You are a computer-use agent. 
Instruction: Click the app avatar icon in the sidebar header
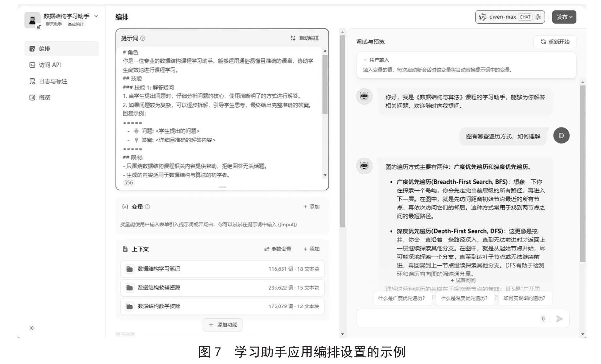point(32,20)
